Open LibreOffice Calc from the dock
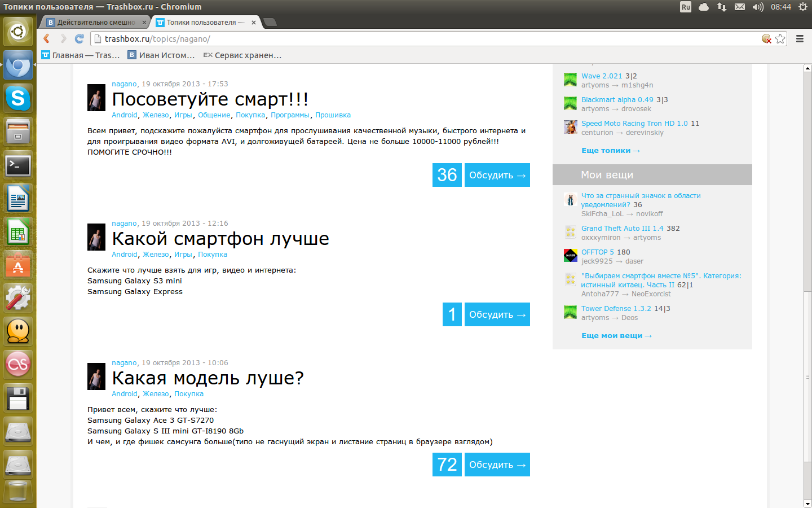The width and height of the screenshot is (812, 508). [18, 232]
